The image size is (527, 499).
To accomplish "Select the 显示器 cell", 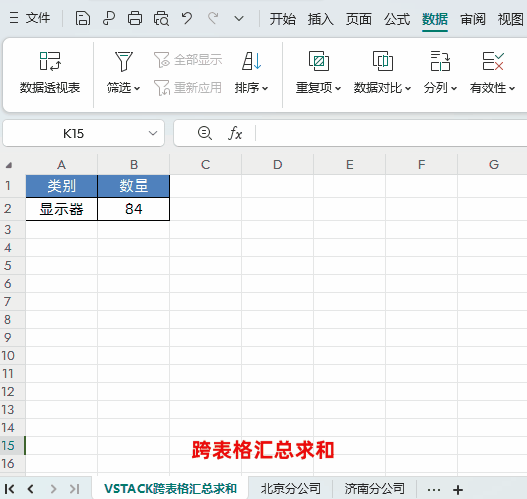I will click(x=62, y=209).
